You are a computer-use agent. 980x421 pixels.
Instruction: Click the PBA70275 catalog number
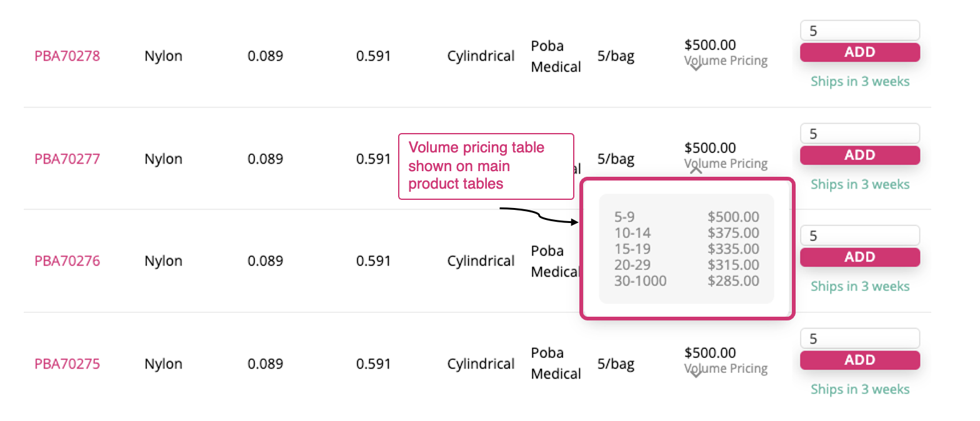coord(67,363)
